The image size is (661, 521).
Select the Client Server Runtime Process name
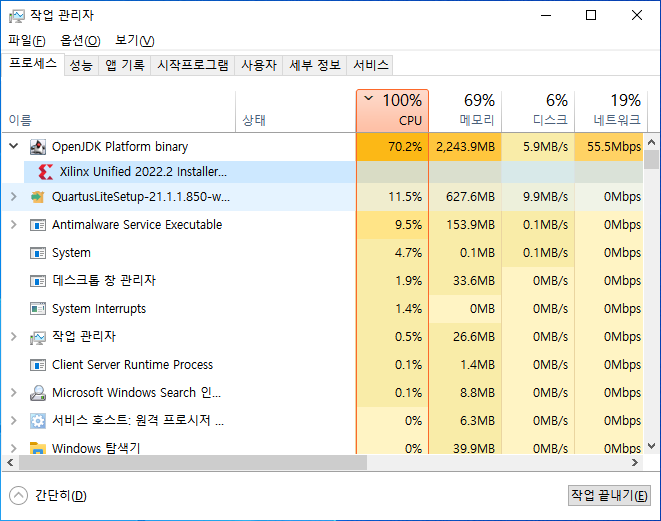coord(132,365)
